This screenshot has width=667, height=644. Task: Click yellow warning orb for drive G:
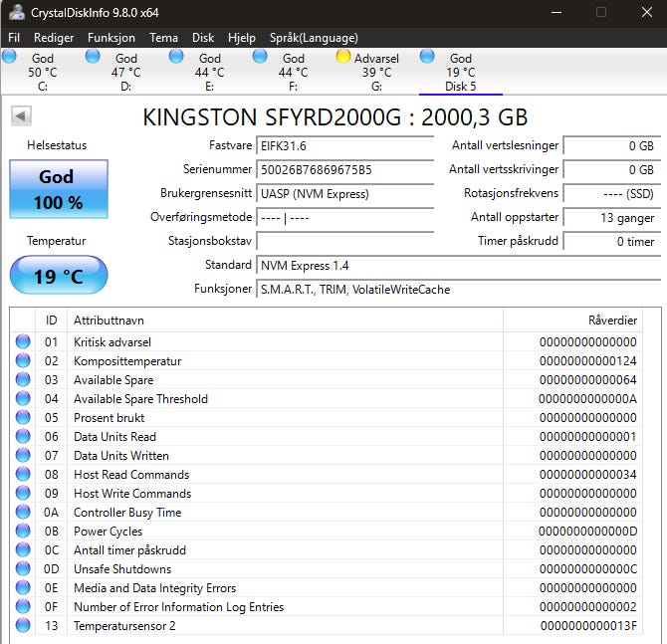pos(343,57)
